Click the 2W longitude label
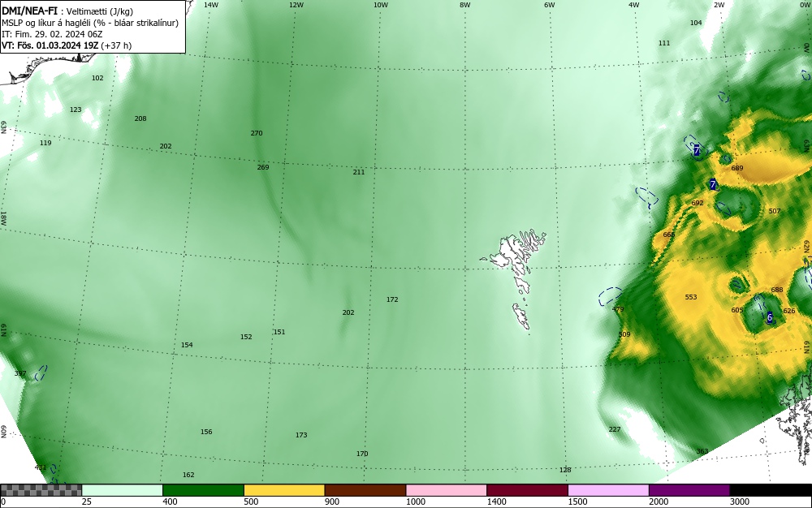 pos(719,5)
